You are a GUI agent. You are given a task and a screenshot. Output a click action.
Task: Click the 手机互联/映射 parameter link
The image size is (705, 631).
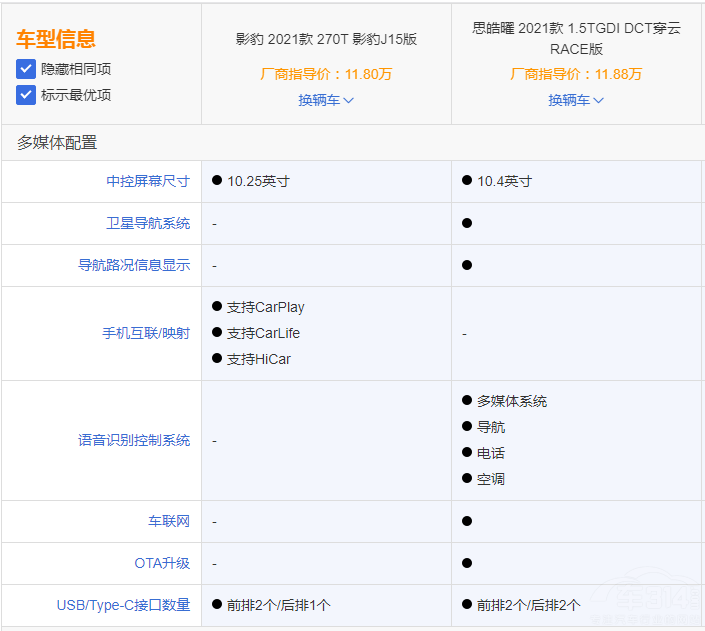(x=146, y=333)
